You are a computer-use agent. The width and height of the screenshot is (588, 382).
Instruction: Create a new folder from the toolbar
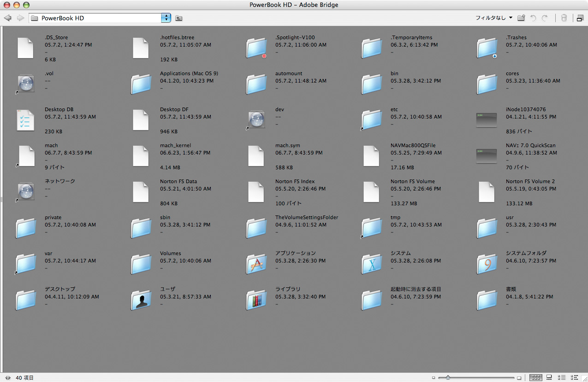[521, 18]
